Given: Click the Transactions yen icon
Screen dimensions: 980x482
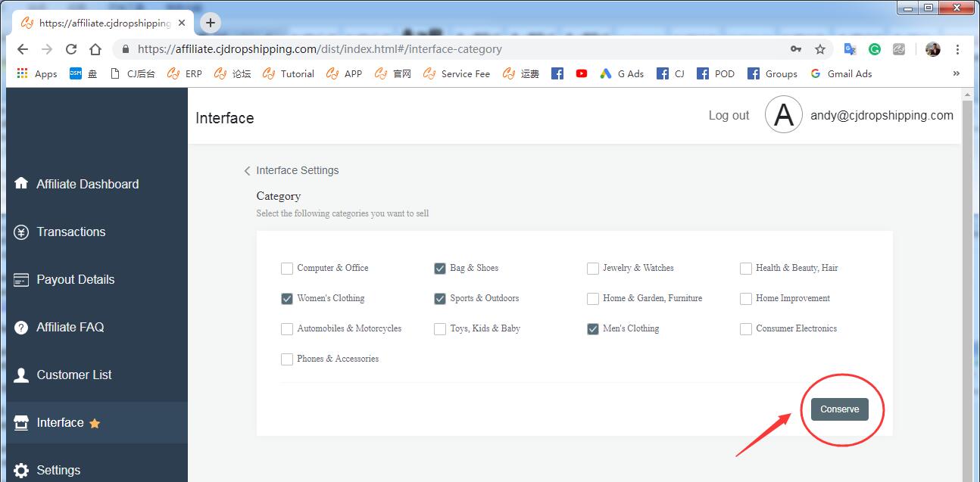Looking at the screenshot, I should tap(21, 232).
